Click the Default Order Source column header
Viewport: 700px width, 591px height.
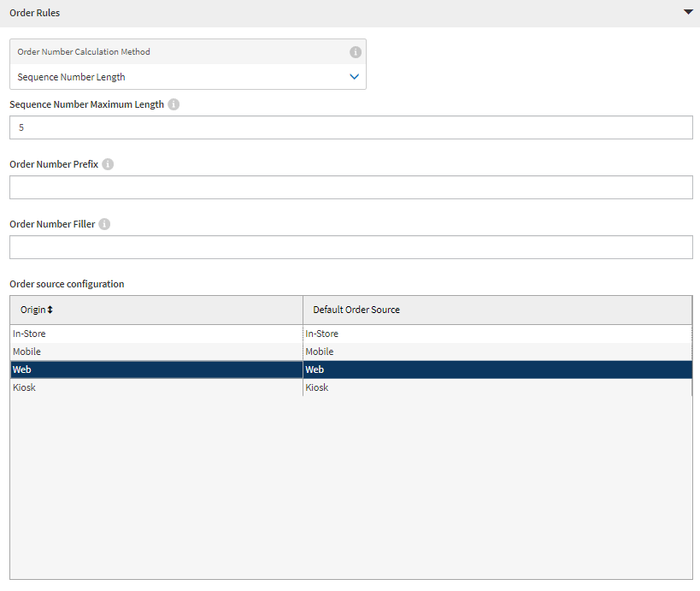356,310
